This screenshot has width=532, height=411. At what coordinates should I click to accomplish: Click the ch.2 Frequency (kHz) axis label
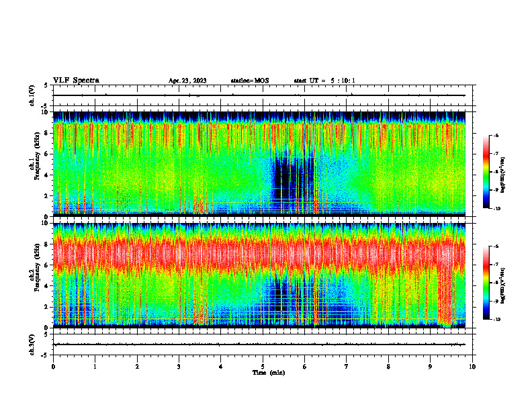(34, 267)
